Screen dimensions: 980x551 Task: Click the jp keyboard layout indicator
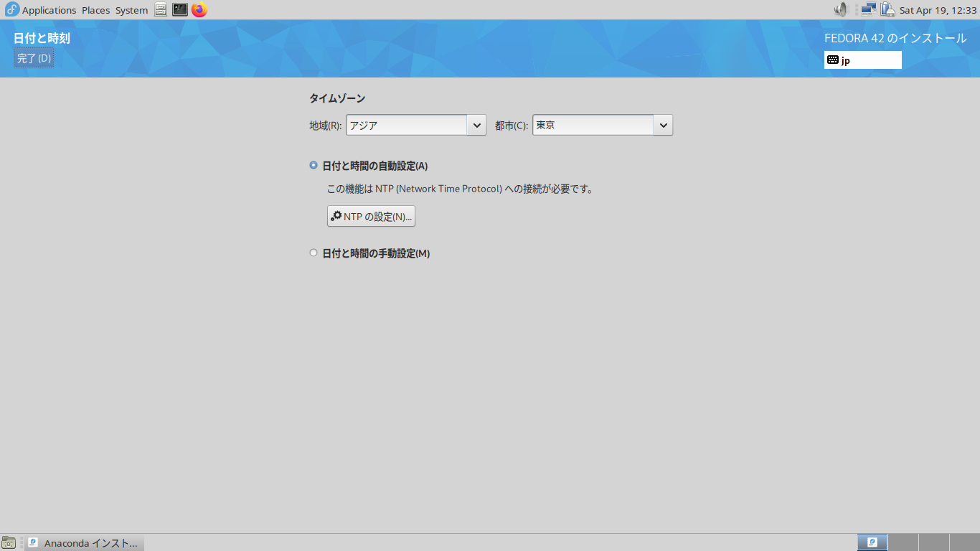pos(863,60)
